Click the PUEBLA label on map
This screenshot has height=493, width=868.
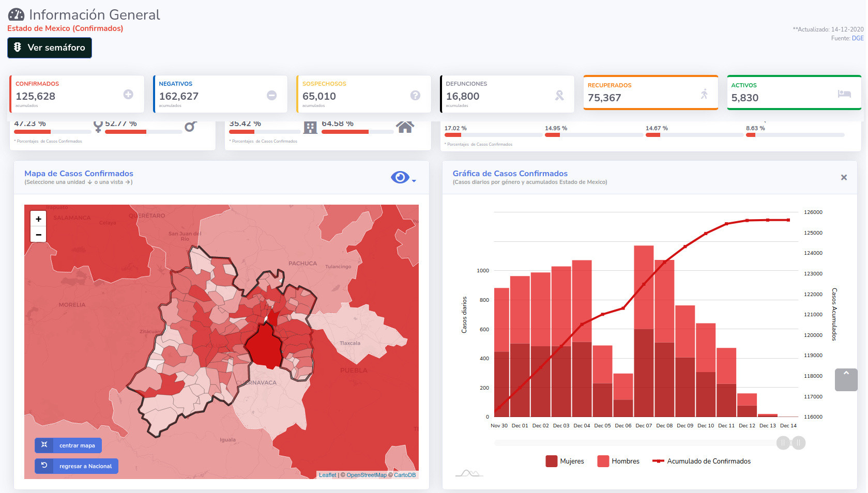point(354,371)
